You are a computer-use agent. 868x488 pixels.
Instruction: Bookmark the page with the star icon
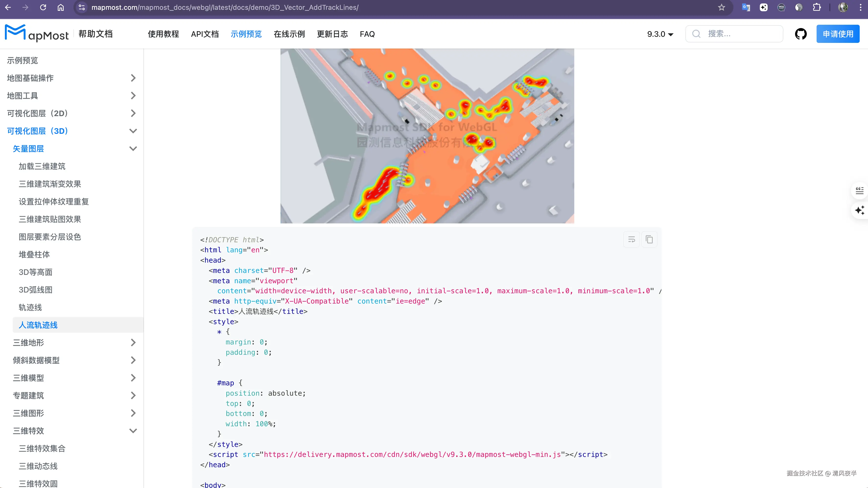click(x=721, y=7)
